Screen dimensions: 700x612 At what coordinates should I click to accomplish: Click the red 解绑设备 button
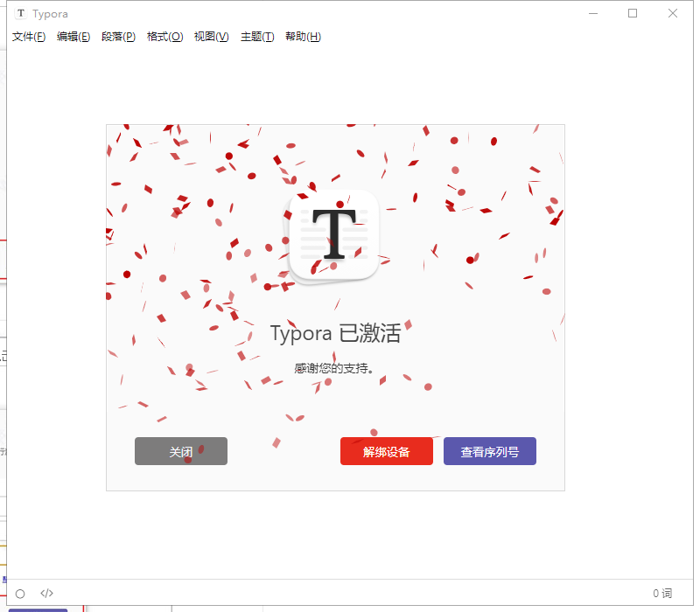tap(387, 451)
